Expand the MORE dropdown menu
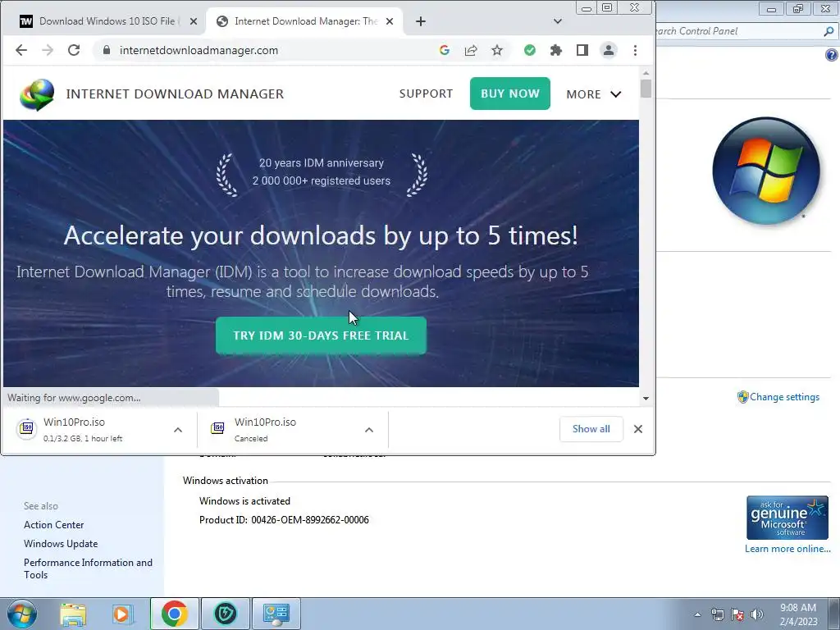This screenshot has height=630, width=840. click(594, 94)
